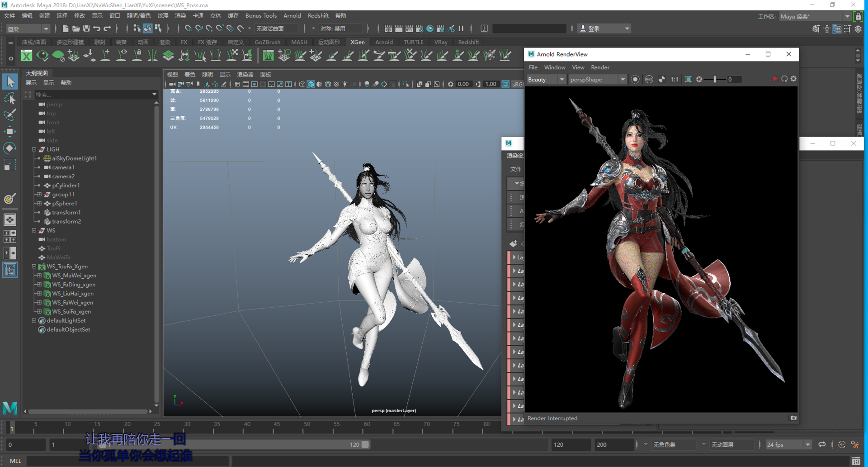
Task: Toggle the RGB channel display in RenderView
Action: coord(649,80)
